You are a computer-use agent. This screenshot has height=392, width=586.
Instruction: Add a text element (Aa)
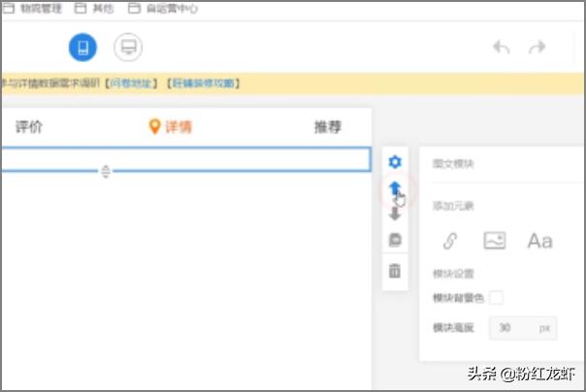click(539, 242)
